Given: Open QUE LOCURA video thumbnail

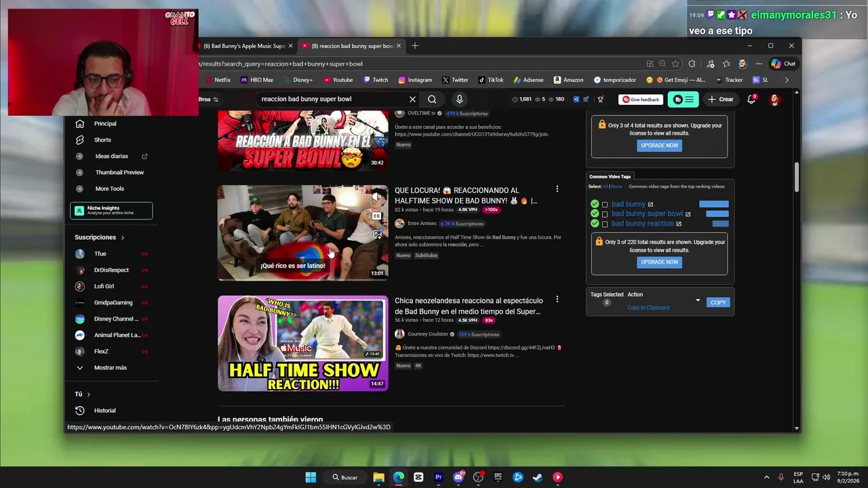Looking at the screenshot, I should [302, 232].
